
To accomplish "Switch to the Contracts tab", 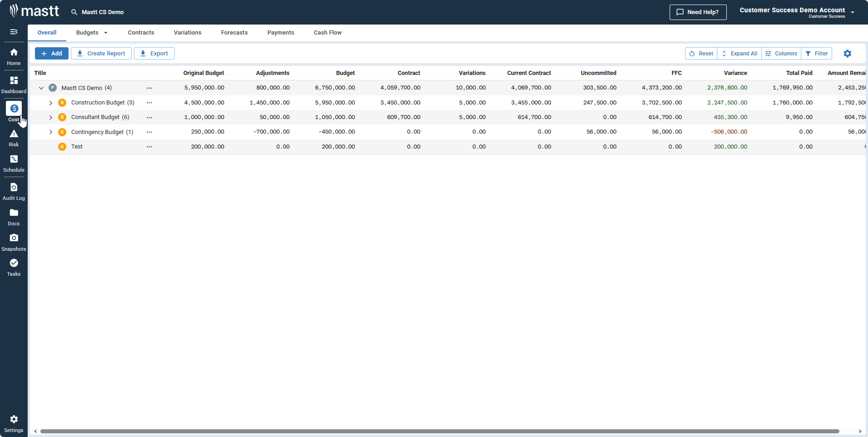I will [x=141, y=32].
